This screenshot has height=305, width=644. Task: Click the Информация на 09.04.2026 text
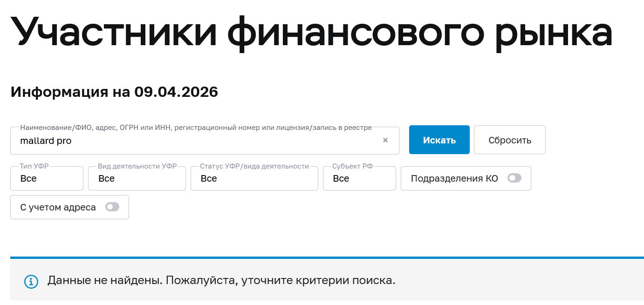pyautogui.click(x=114, y=92)
